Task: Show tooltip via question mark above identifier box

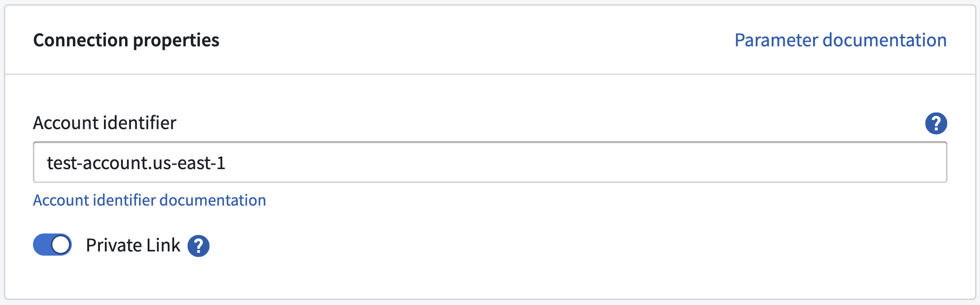Action: pos(936,123)
